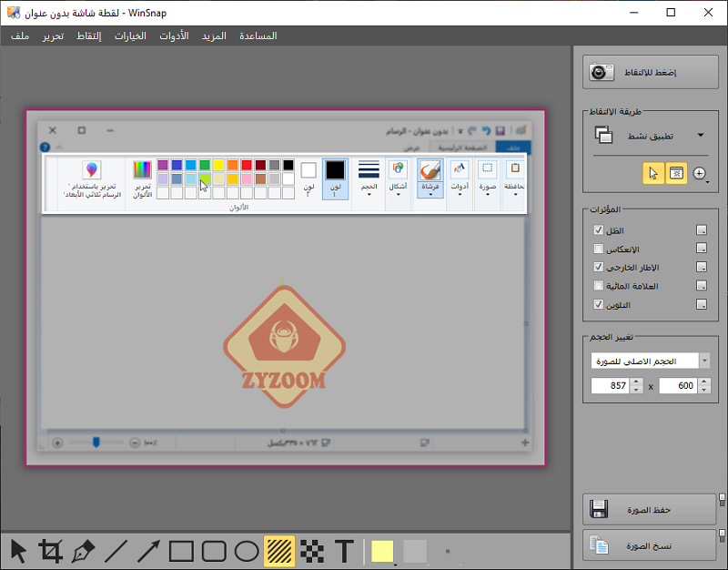Decrease the width value 857
The image size is (728, 570).
(x=637, y=390)
